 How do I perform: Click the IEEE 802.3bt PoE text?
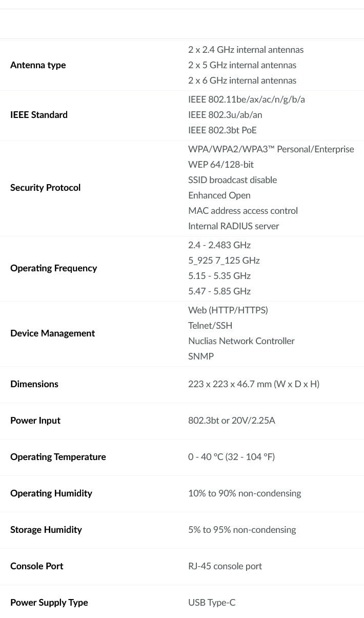coord(223,130)
